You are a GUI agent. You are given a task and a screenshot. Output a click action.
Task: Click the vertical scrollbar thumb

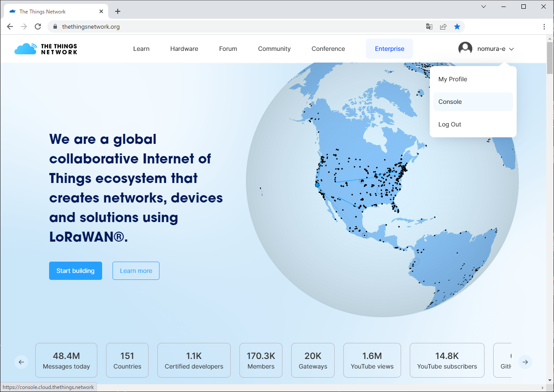(550, 58)
